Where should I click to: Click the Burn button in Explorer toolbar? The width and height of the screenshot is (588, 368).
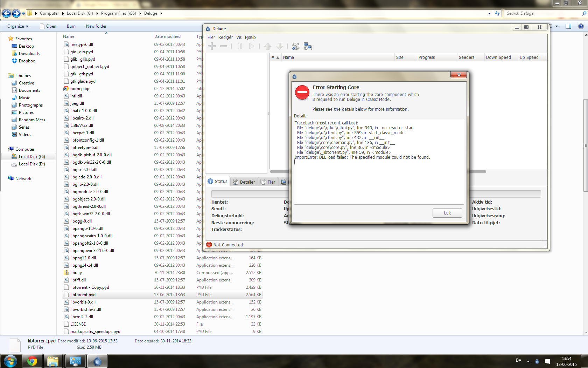tap(71, 26)
